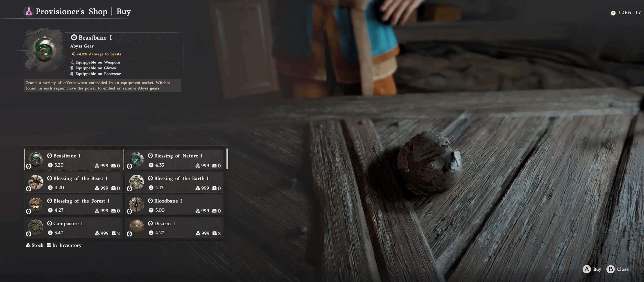Click the 1266.17 currency balance
This screenshot has height=282, width=644.
pos(629,12)
